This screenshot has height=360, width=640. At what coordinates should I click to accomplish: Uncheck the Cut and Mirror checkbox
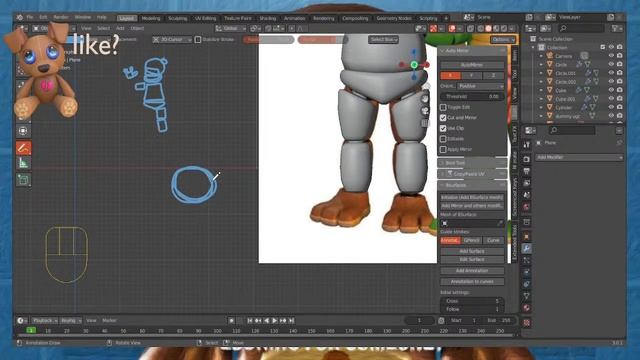click(x=443, y=118)
